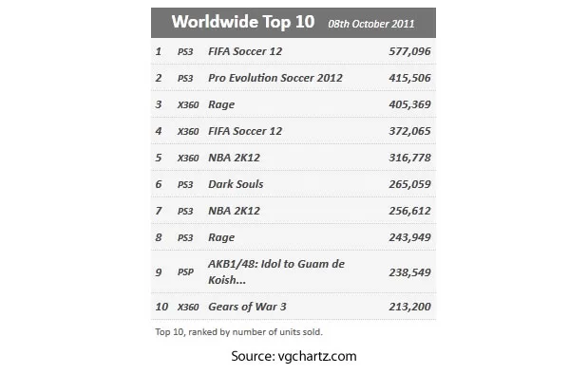Open the Gears of War 3 title
Screen dimensions: 588x374
coord(247,307)
